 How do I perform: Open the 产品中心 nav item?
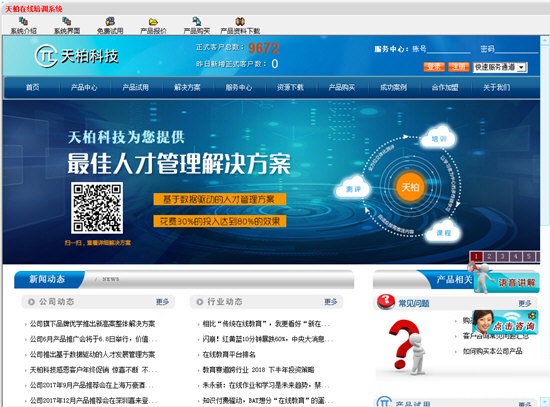(84, 87)
